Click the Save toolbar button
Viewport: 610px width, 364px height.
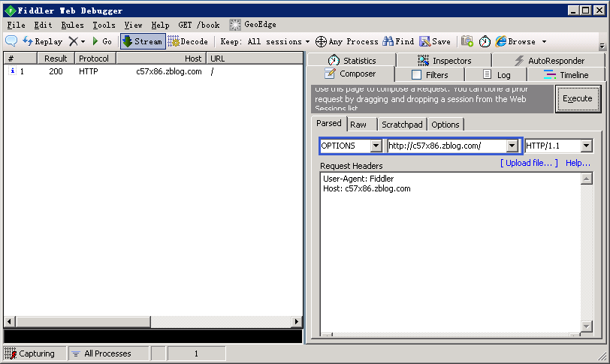435,41
